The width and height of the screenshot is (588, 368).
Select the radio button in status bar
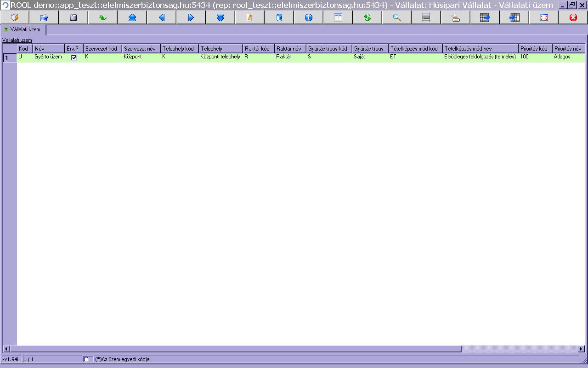click(x=86, y=359)
